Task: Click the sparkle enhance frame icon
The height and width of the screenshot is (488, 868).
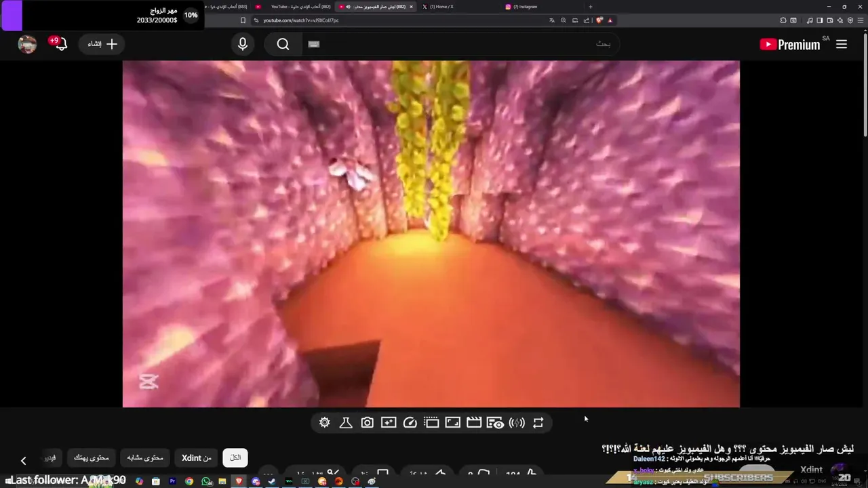Action: [x=389, y=422]
